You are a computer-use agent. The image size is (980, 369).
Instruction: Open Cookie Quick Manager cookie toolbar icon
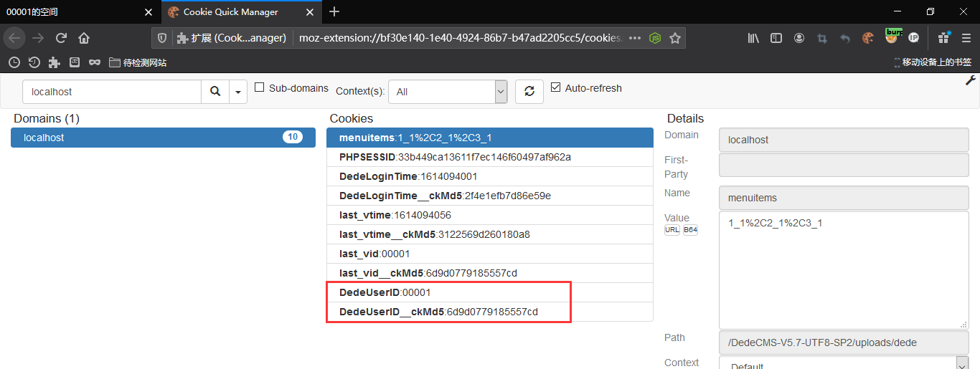tap(868, 38)
